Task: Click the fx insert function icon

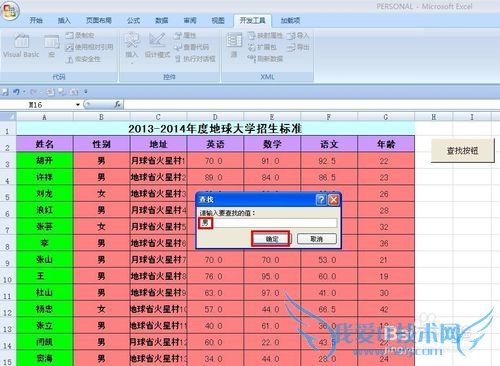Action: click(x=117, y=105)
